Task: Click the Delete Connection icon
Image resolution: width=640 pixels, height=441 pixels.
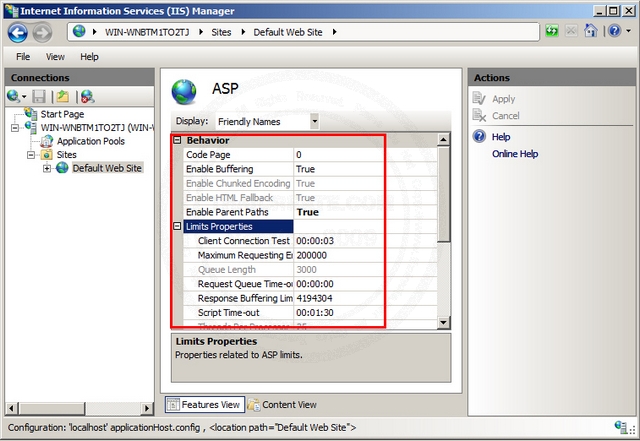Action: coord(87,96)
